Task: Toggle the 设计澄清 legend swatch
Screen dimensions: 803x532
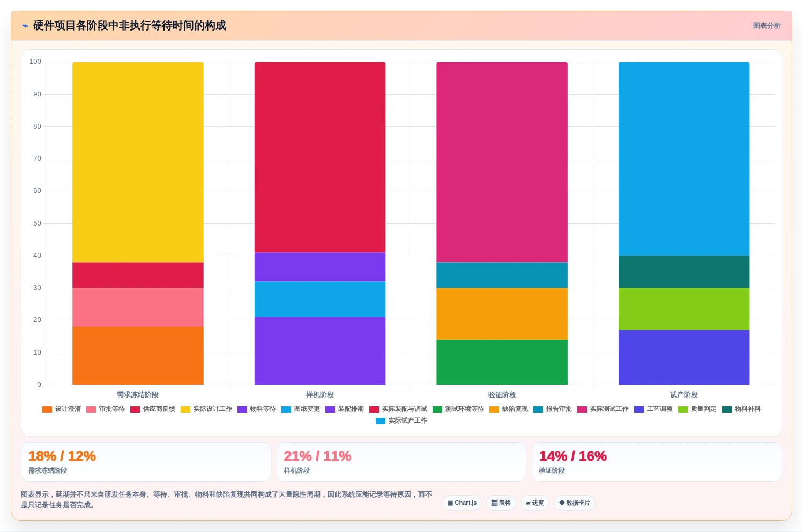Action: [x=47, y=409]
